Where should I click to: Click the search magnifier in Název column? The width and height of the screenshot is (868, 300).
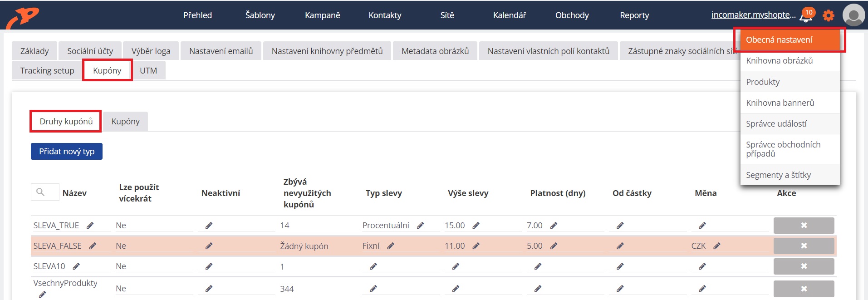click(40, 192)
